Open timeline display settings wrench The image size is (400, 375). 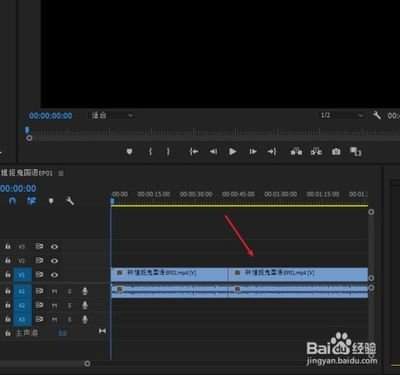(70, 201)
